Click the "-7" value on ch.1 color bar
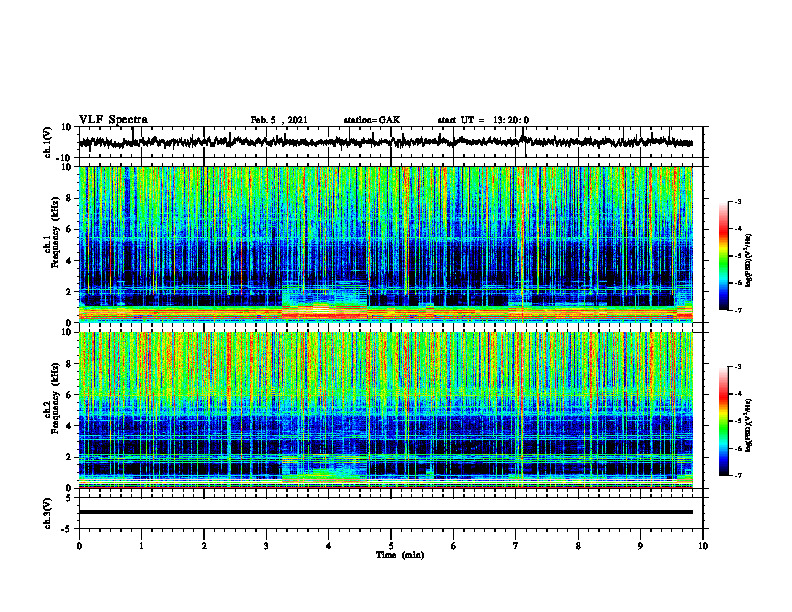This screenshot has height=612, width=792. click(x=738, y=310)
